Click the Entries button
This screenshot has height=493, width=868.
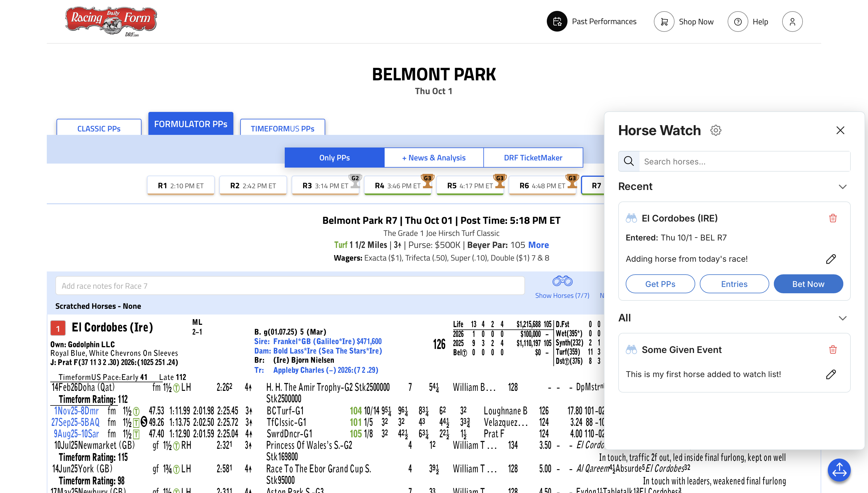click(x=734, y=284)
